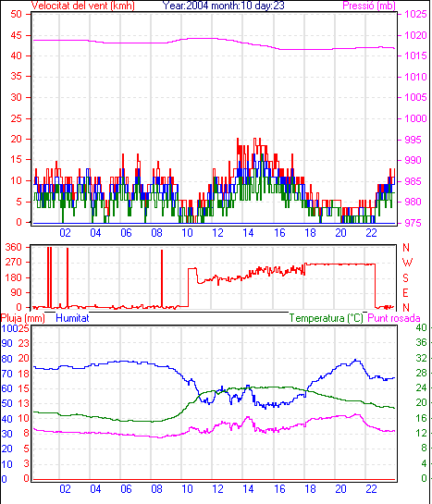Click the W compass label beside the direction chart
Image resolution: width=432 pixels, height=504 pixels.
pyautogui.click(x=407, y=263)
